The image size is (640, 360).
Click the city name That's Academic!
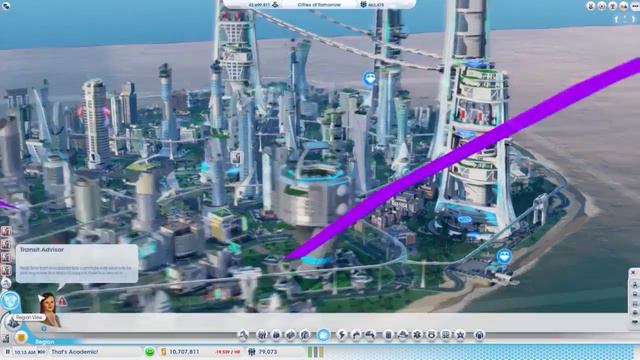[x=75, y=351]
